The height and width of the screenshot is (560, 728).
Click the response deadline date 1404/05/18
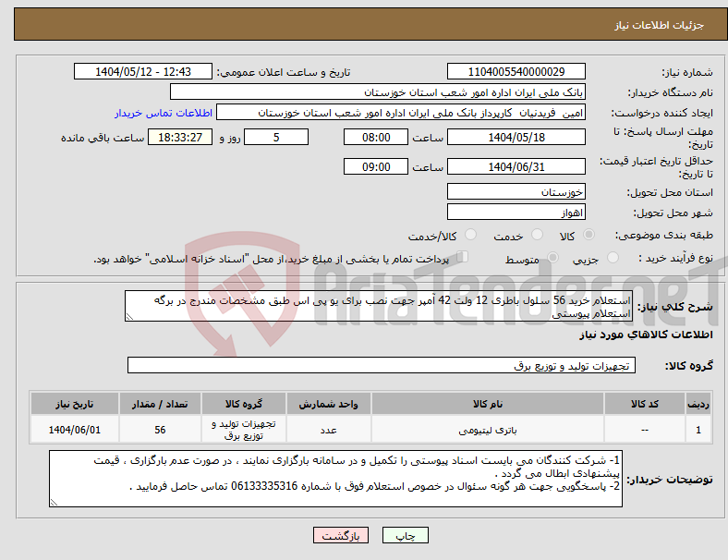point(516,137)
